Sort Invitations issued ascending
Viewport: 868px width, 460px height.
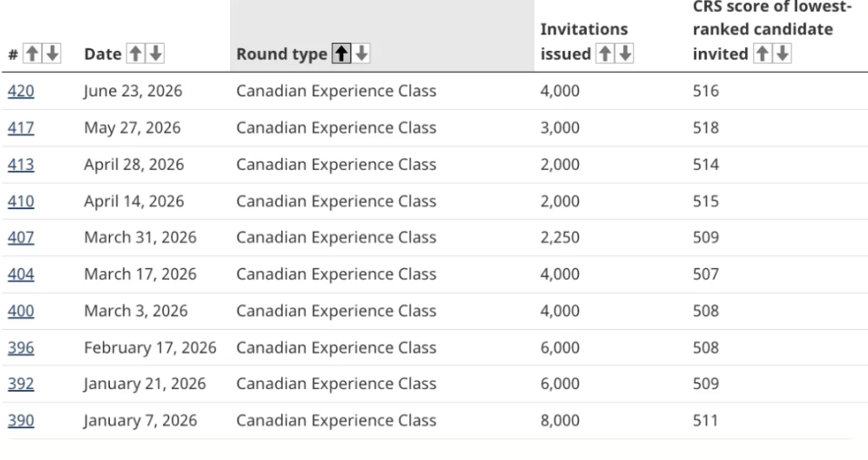click(604, 54)
